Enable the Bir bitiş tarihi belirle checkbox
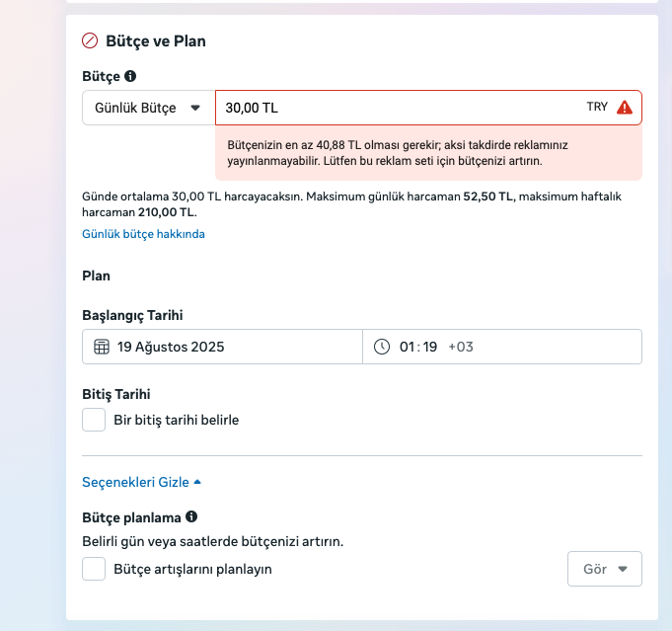Viewport: 672px width, 631px height. pyautogui.click(x=94, y=420)
